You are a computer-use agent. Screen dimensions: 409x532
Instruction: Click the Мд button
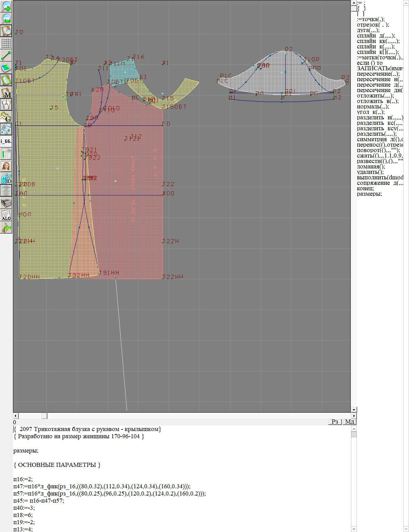click(x=349, y=422)
